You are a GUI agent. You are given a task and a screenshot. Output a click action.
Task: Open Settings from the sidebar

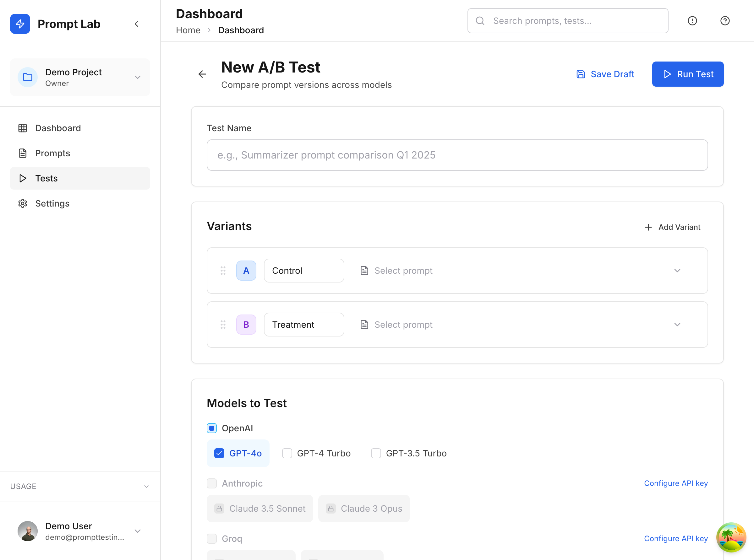tap(52, 203)
